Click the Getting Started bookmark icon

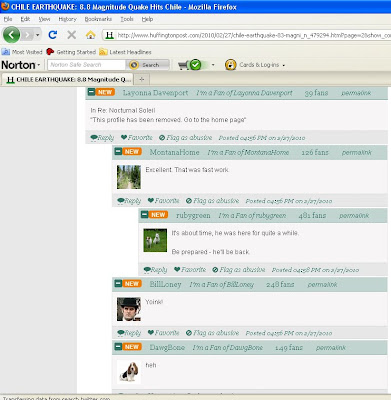pyautogui.click(x=50, y=52)
